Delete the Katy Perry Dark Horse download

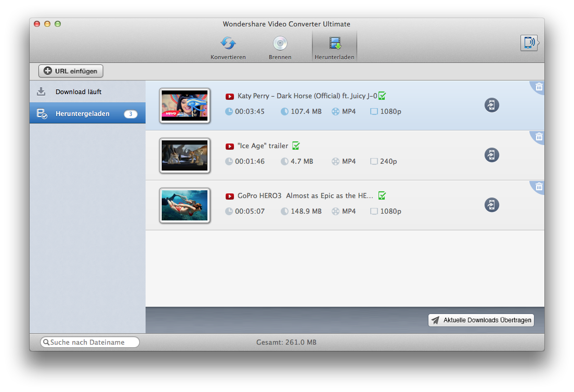(x=539, y=87)
